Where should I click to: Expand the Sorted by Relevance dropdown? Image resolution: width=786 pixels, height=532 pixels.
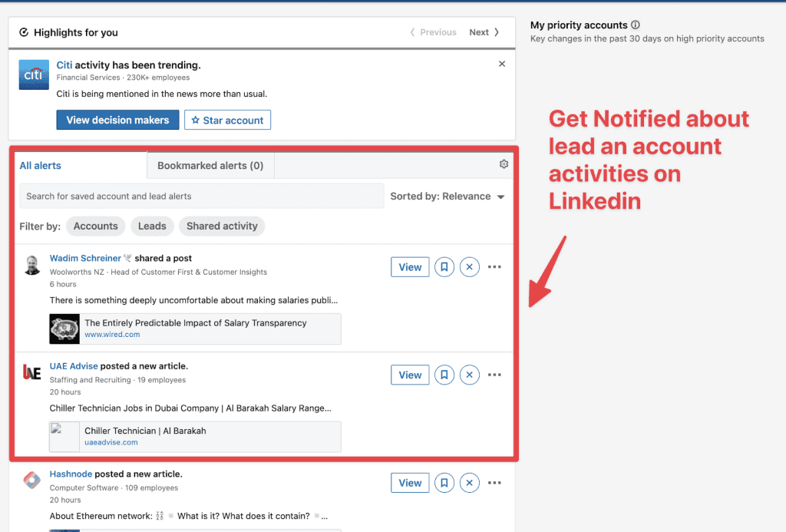447,196
